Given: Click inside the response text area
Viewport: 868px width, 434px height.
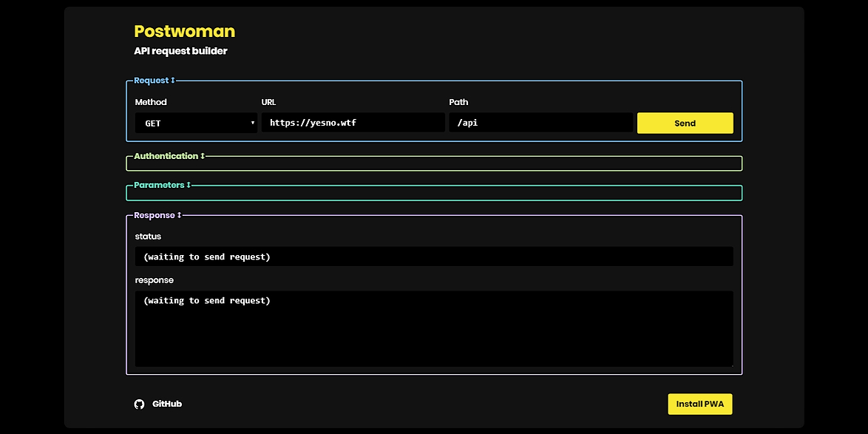Looking at the screenshot, I should tap(434, 329).
